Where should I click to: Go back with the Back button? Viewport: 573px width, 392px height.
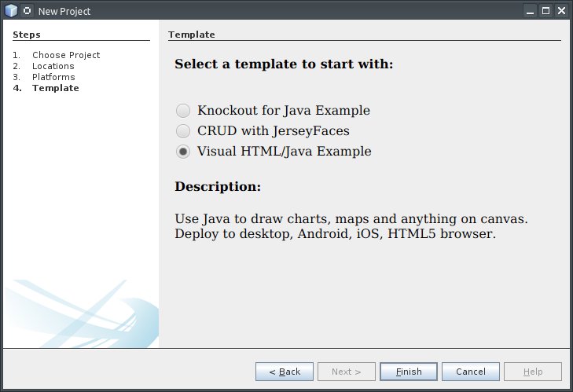point(285,372)
